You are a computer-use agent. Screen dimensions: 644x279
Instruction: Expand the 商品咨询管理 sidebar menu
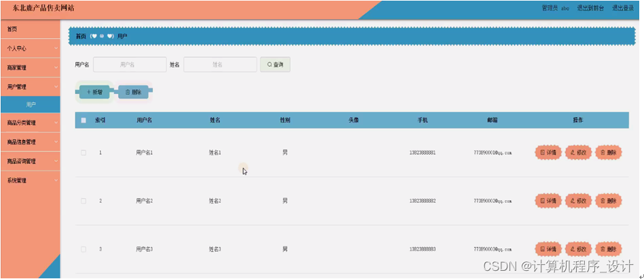point(31,161)
